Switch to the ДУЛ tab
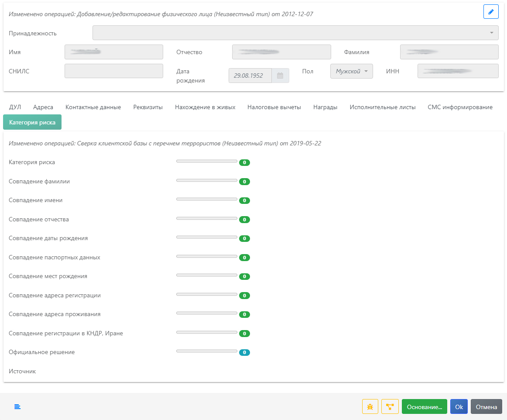Screen dimensions: 507x420 point(15,107)
